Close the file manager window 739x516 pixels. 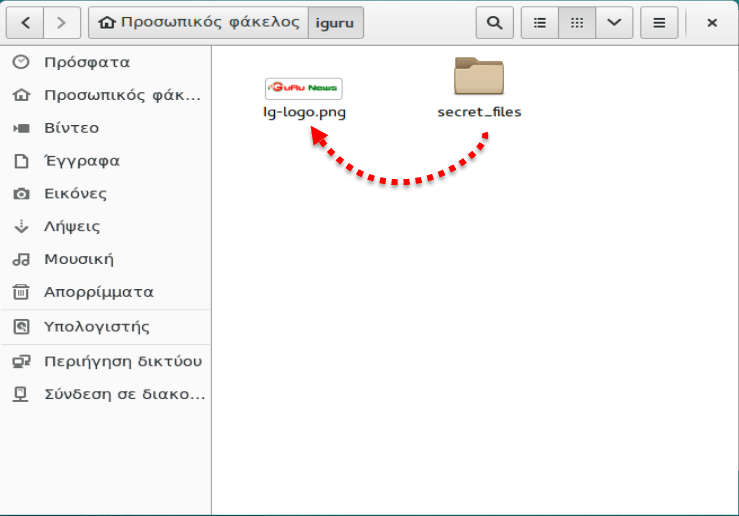(x=712, y=23)
